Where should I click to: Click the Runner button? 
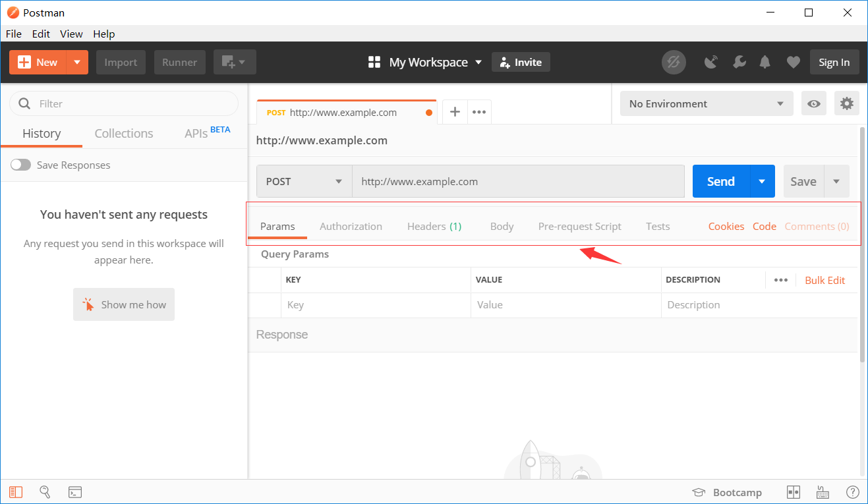[179, 62]
